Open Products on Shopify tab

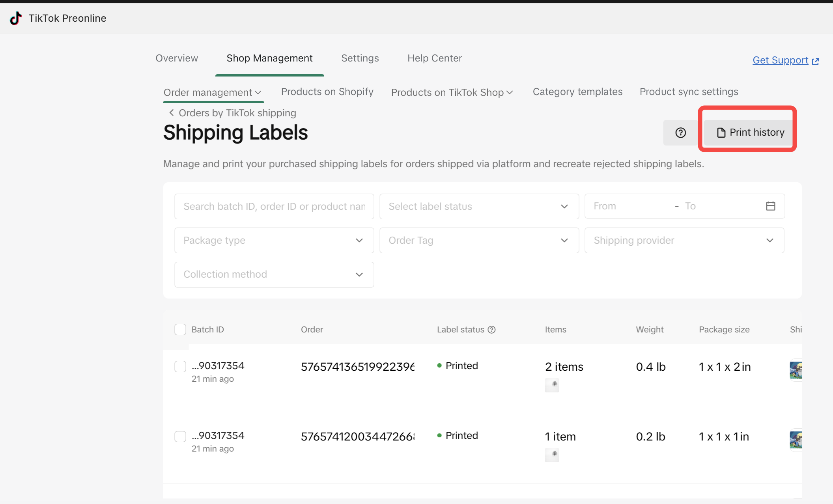coord(327,92)
